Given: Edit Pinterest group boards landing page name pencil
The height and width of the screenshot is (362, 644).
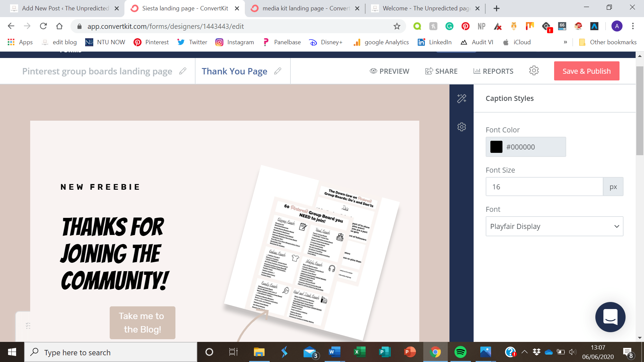Looking at the screenshot, I should coord(182,71).
